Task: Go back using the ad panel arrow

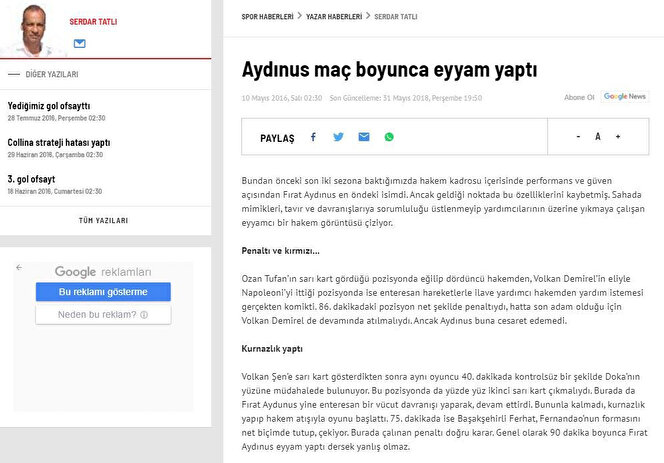Action: (x=19, y=268)
